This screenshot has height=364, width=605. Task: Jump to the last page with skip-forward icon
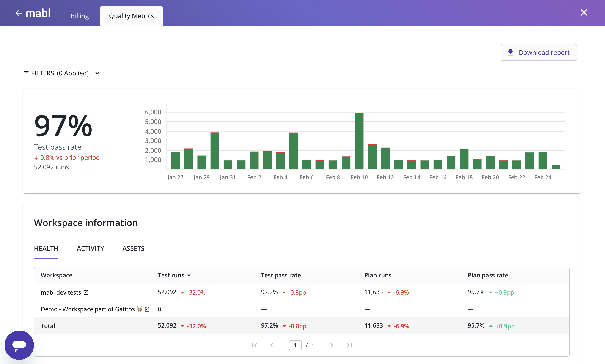click(349, 345)
